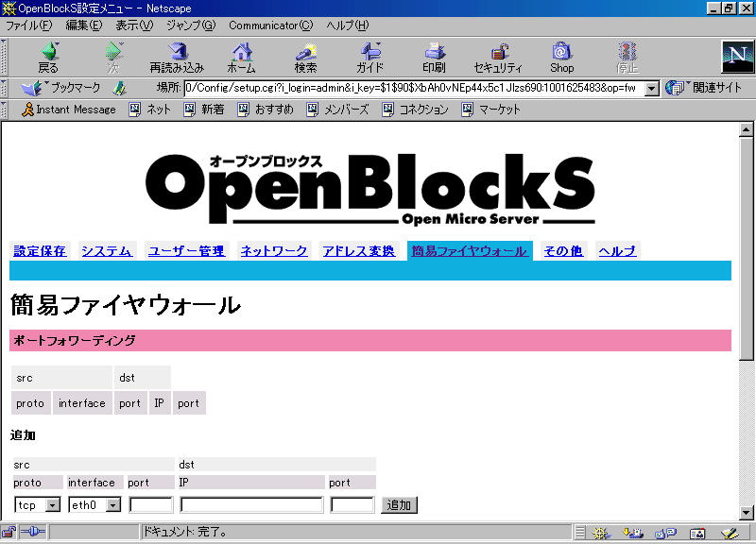This screenshot has width=756, height=544.
Task: Select the 簡易ファイヤウォール tab
Action: point(470,251)
